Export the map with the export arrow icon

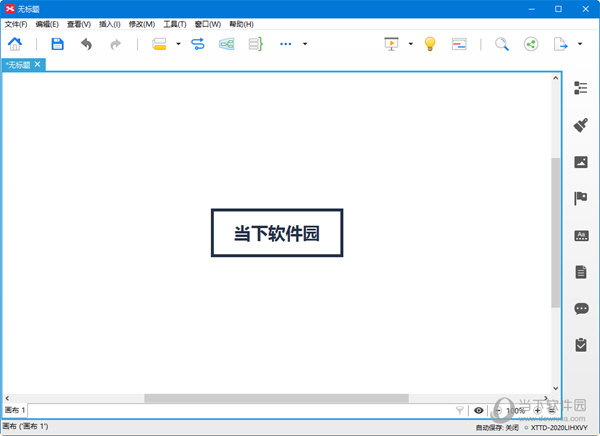(560, 44)
